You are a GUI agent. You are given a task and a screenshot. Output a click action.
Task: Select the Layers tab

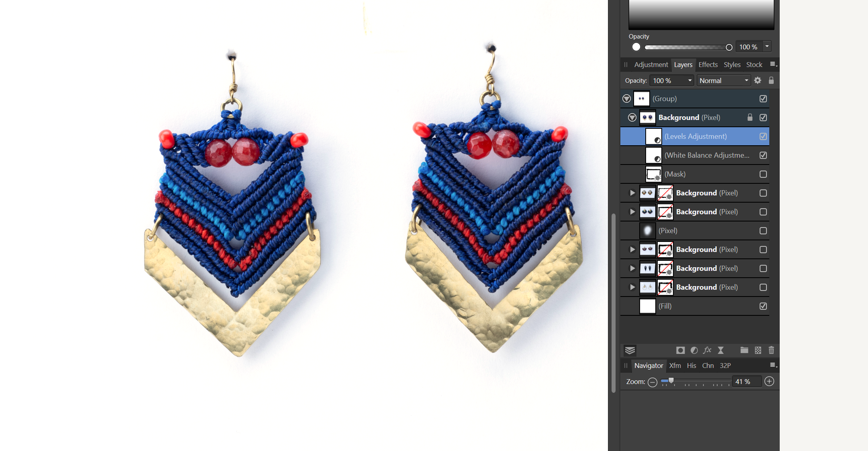tap(683, 65)
